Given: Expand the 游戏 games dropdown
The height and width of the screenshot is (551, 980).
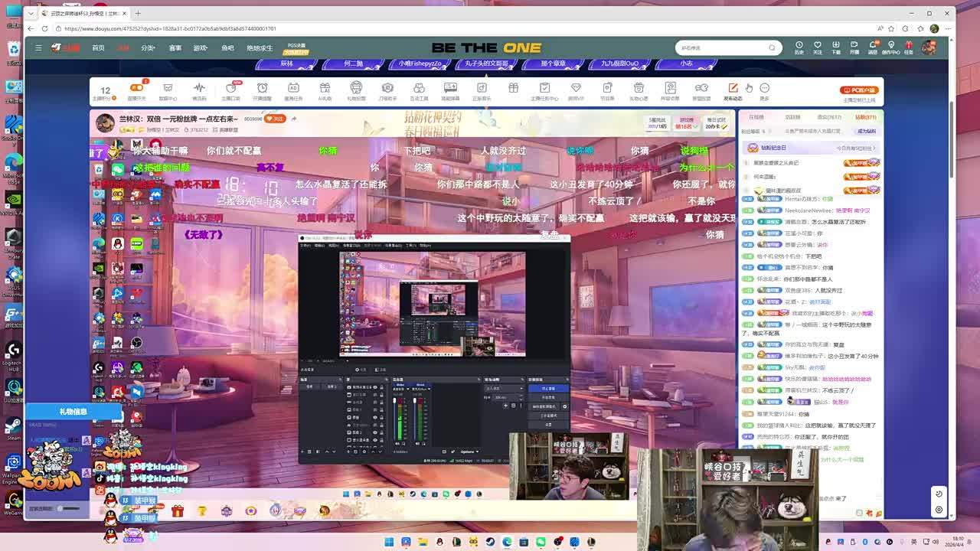Looking at the screenshot, I should [201, 47].
